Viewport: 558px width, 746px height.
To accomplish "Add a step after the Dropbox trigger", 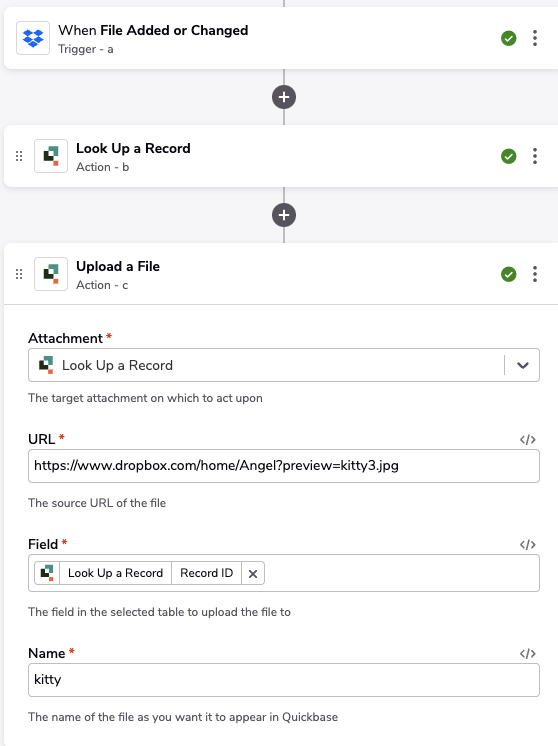I will 284,97.
